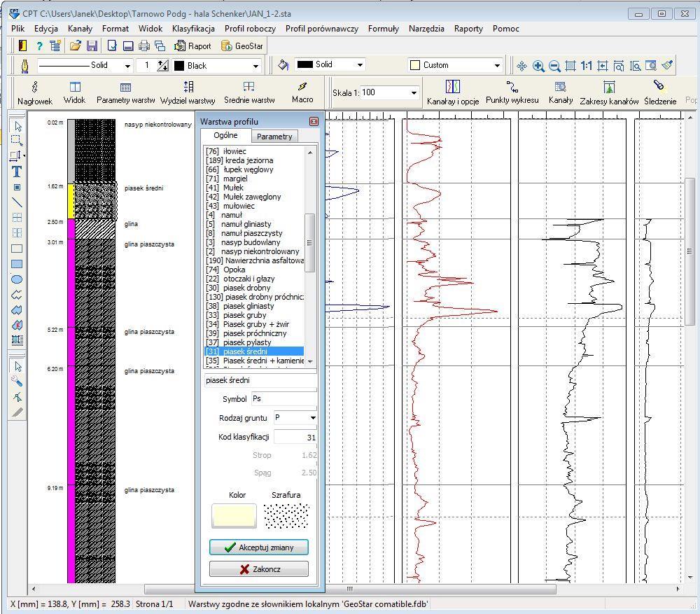
Task: Click the Kod klasyfikacji field
Action: 295,437
